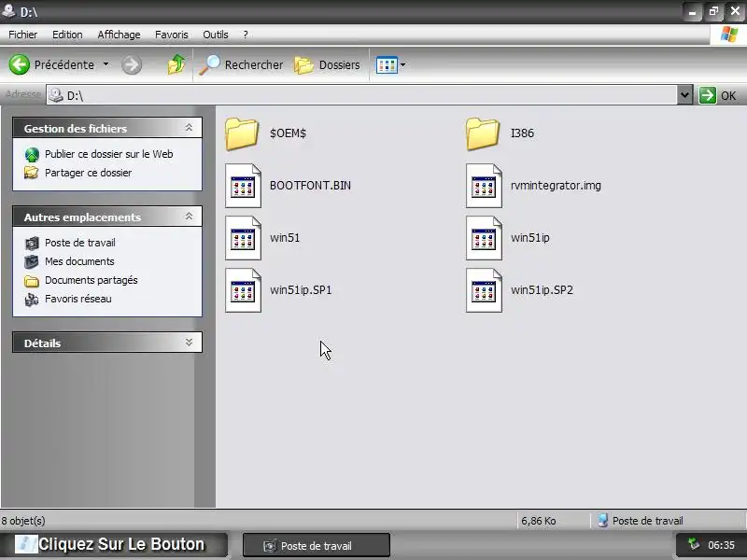Click the drive icon in address bar

[x=56, y=95]
